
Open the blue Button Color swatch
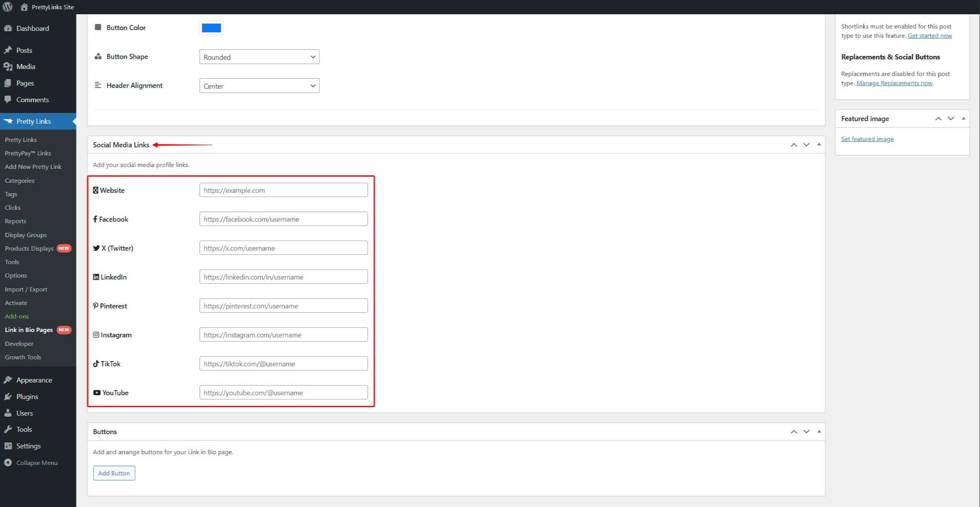pyautogui.click(x=211, y=28)
